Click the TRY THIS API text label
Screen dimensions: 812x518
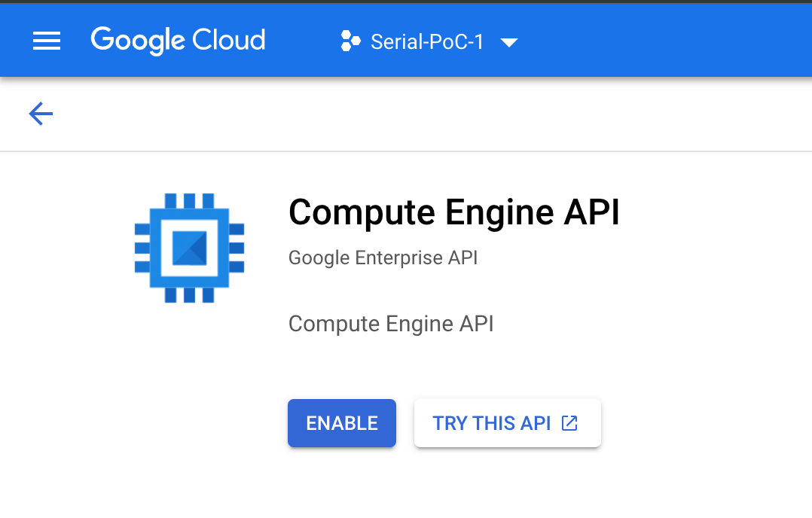coord(491,423)
